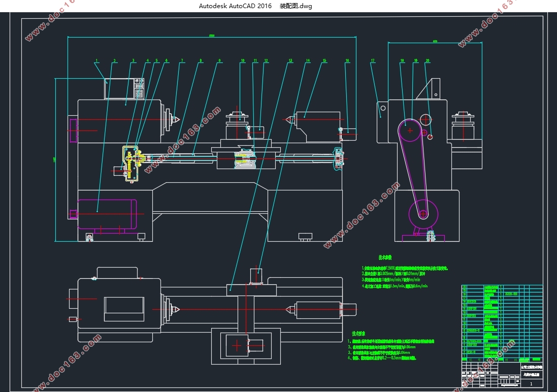This screenshot has width=557, height=392.
Task: Select the green 技术要求 heading text
Action: (x=358, y=334)
